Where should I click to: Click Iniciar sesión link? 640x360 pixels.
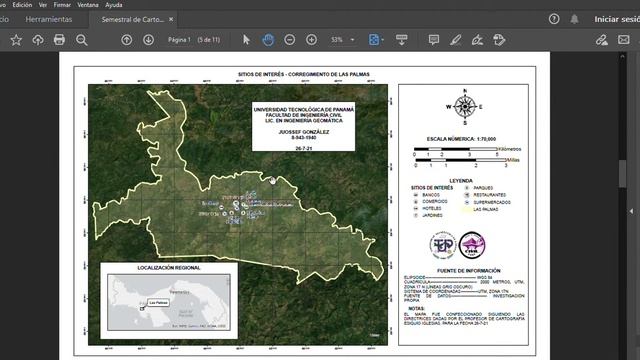[617, 19]
